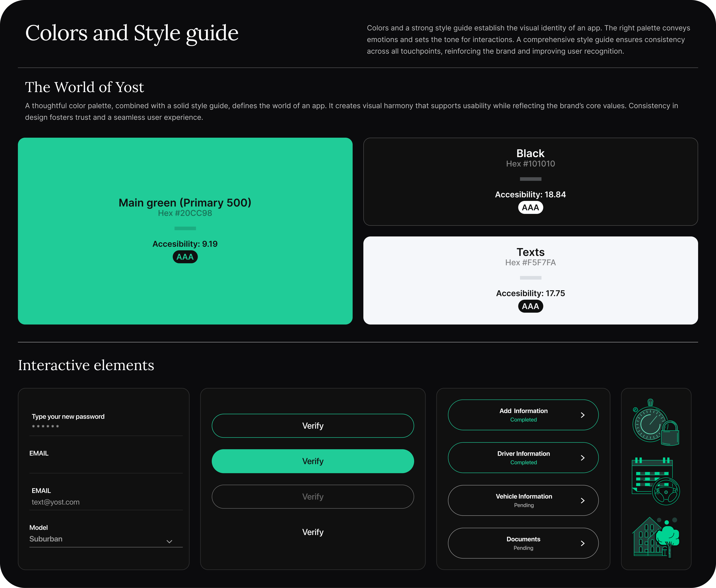Click the house and tree illustration
716x588 pixels.
(656, 537)
